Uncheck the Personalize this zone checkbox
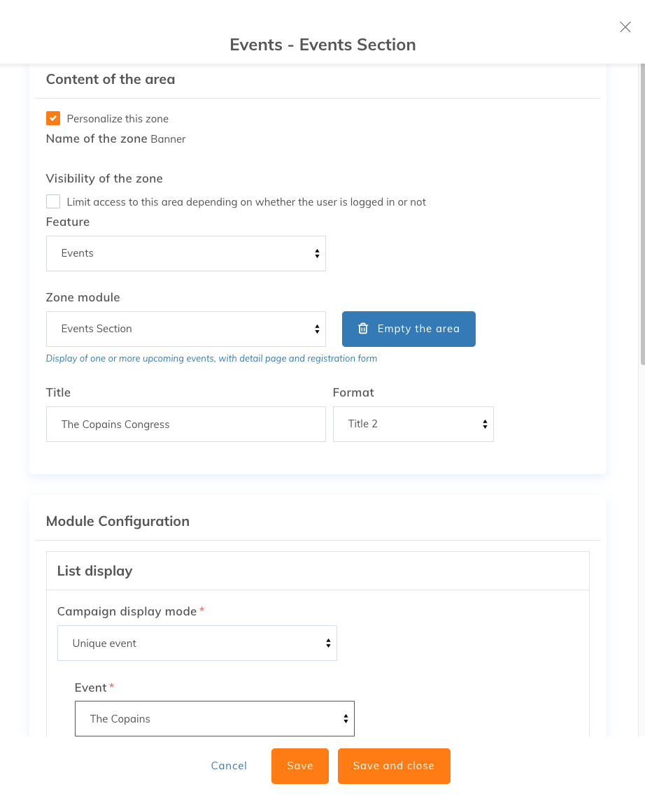This screenshot has width=645, height=812. [53, 119]
